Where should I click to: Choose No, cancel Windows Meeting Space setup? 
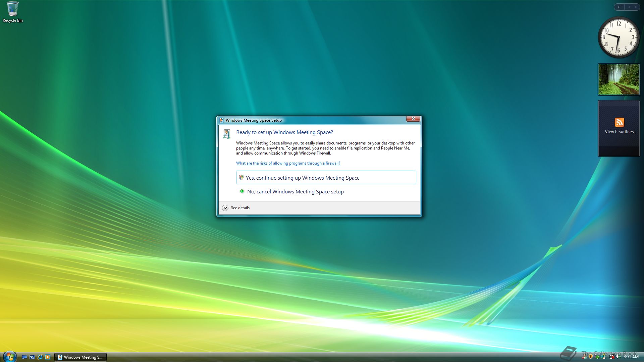pos(326,191)
